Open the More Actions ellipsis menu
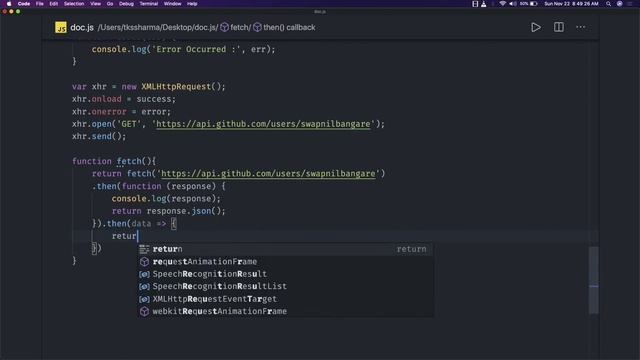640x360 pixels. click(580, 27)
